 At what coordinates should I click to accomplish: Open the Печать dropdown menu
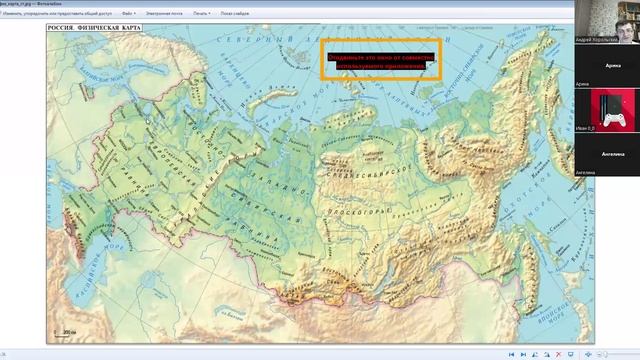click(x=202, y=13)
